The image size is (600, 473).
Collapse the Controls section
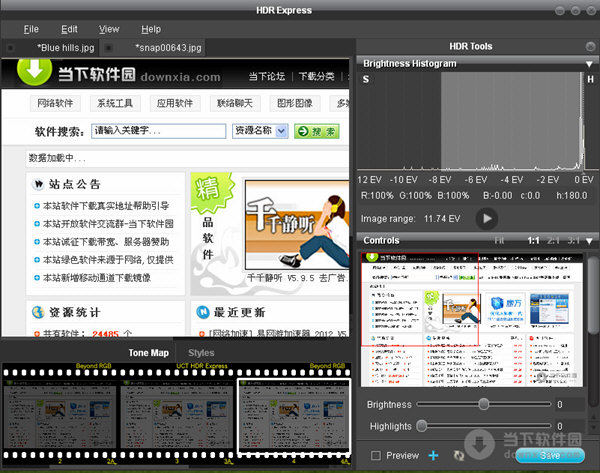[589, 241]
